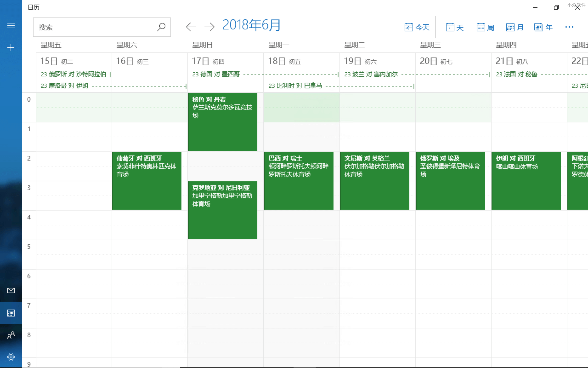The height and width of the screenshot is (368, 588).
Task: Open event 巴西 对 瑞士
Action: click(299, 181)
